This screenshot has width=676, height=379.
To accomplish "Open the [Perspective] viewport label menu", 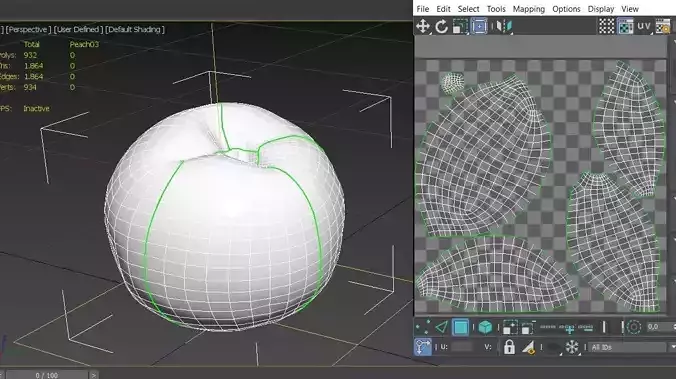I will 28,30.
